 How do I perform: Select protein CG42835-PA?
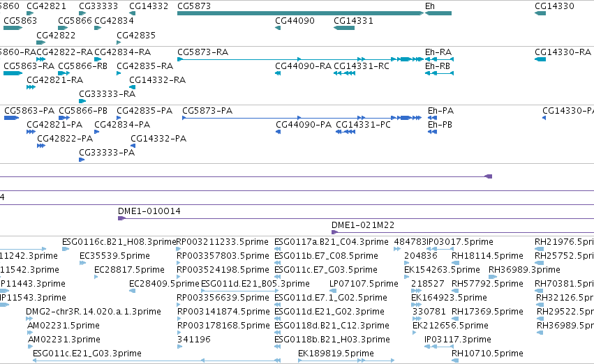[x=119, y=118]
